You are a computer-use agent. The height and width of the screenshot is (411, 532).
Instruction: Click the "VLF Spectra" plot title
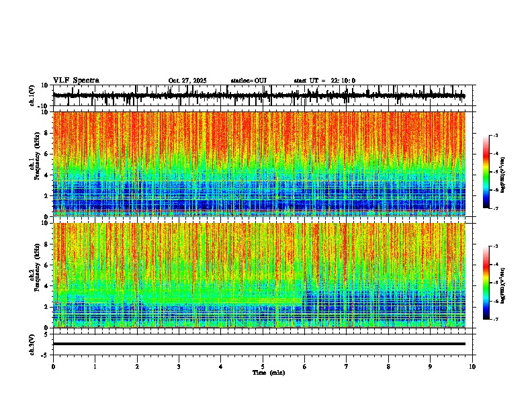click(76, 81)
